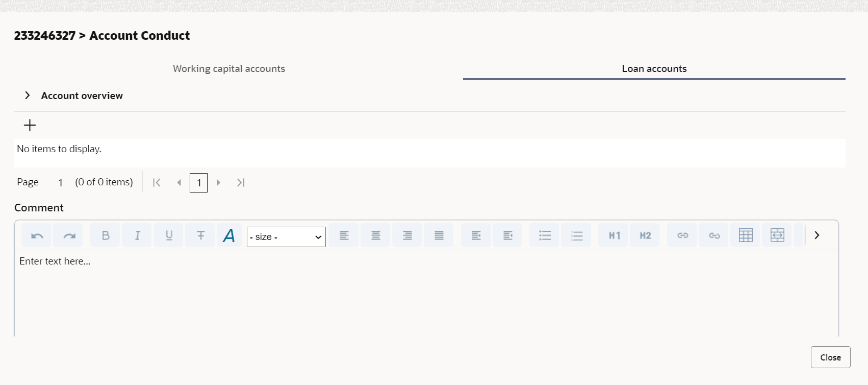Open the font size dropdown

pos(286,237)
